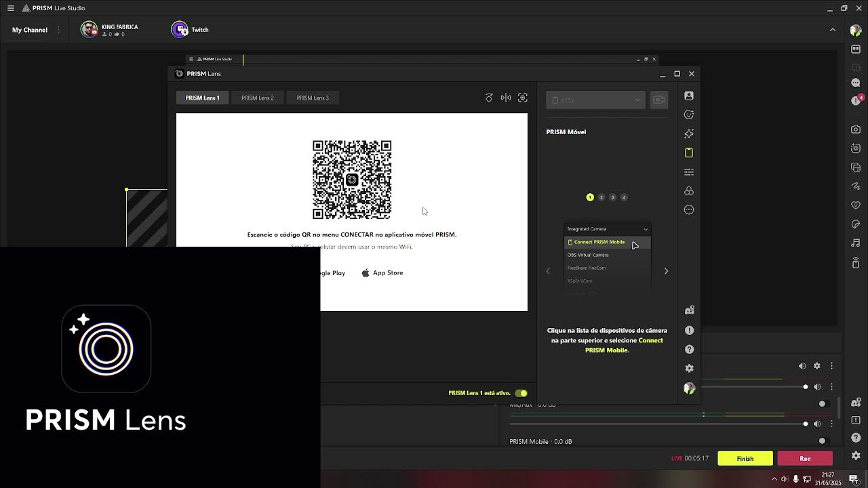This screenshot has width=868, height=488.
Task: Toggle the PRISM Mobile audio switch
Action: [823, 441]
